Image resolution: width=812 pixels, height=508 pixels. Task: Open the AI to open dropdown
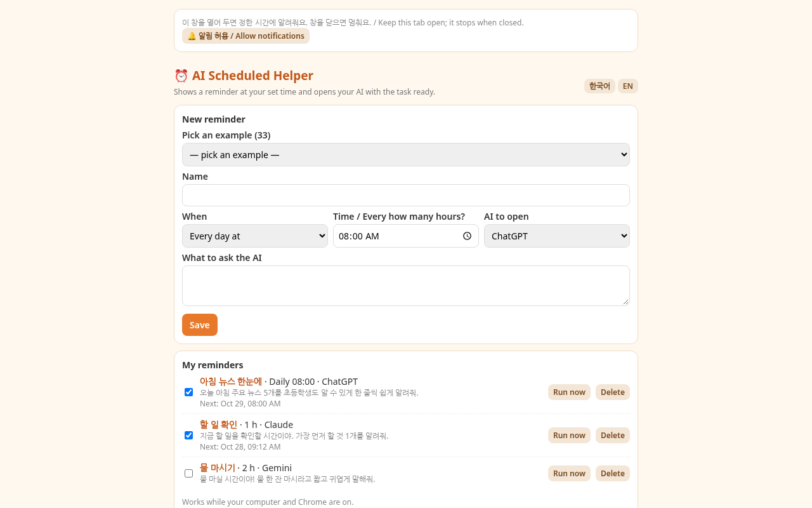(557, 236)
